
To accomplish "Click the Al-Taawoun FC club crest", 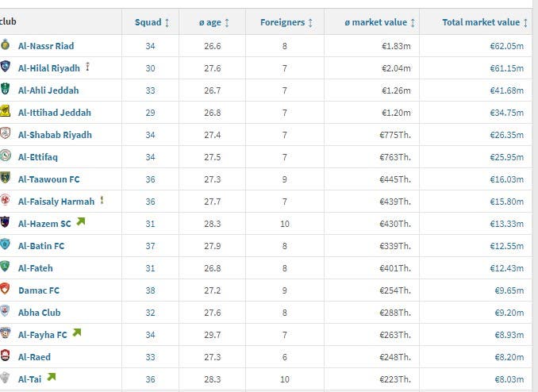I will point(6,179).
